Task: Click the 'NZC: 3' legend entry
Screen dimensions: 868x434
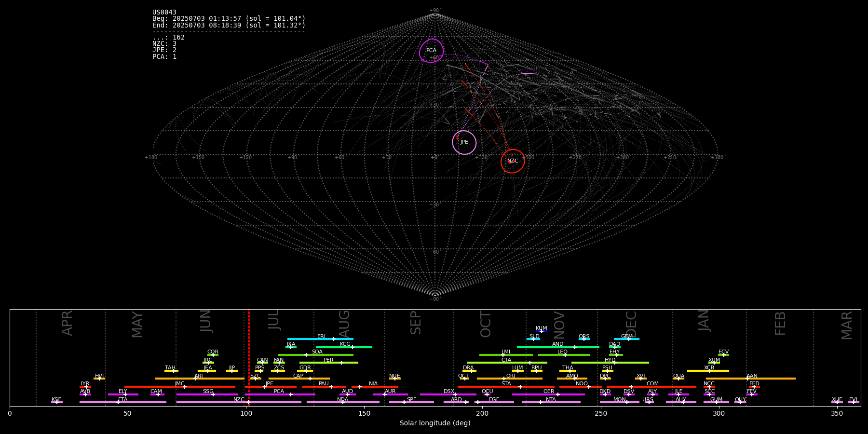Action: tap(164, 43)
